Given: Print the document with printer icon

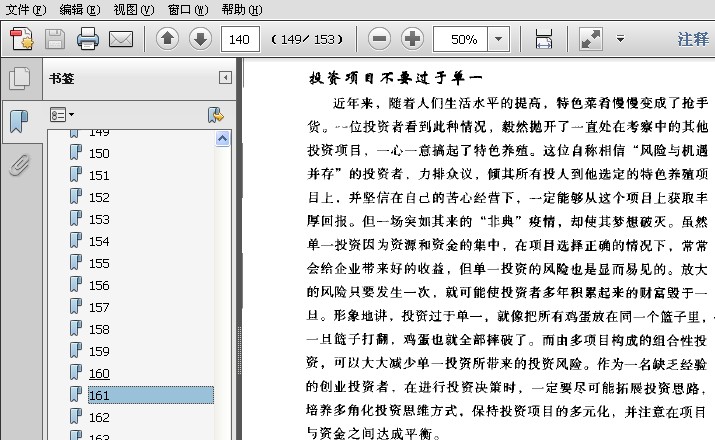Looking at the screenshot, I should click(x=88, y=39).
